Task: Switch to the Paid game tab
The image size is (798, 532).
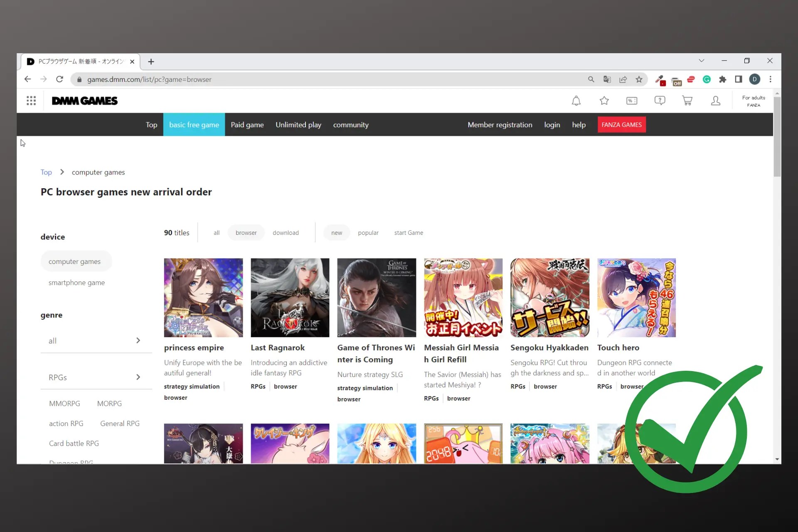Action: point(247,125)
